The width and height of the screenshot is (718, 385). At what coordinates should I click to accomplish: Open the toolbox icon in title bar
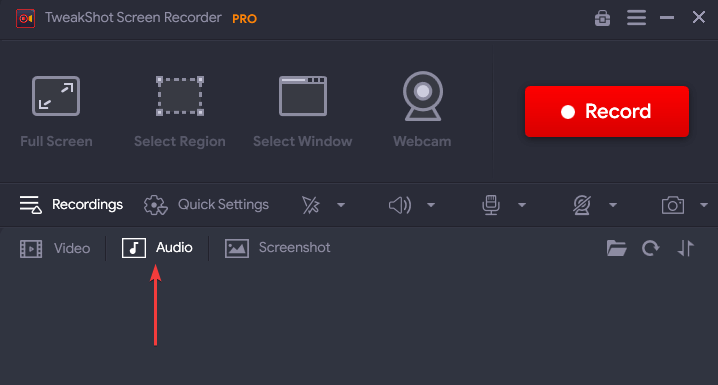pos(602,18)
